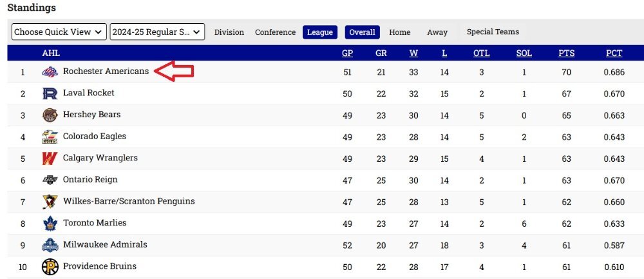Click the Toronto Marlies maple leaf logo
This screenshot has width=644, height=279.
click(50, 223)
